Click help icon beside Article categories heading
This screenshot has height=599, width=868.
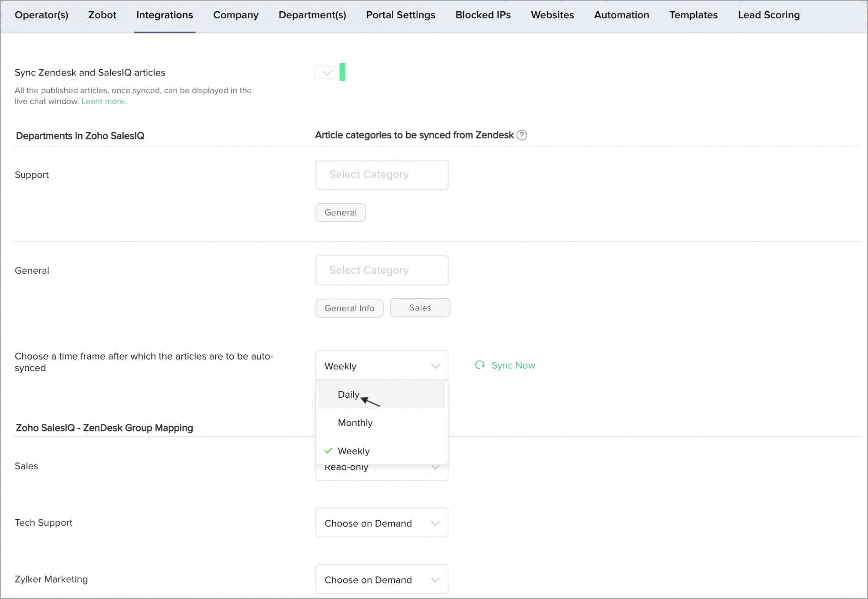522,135
